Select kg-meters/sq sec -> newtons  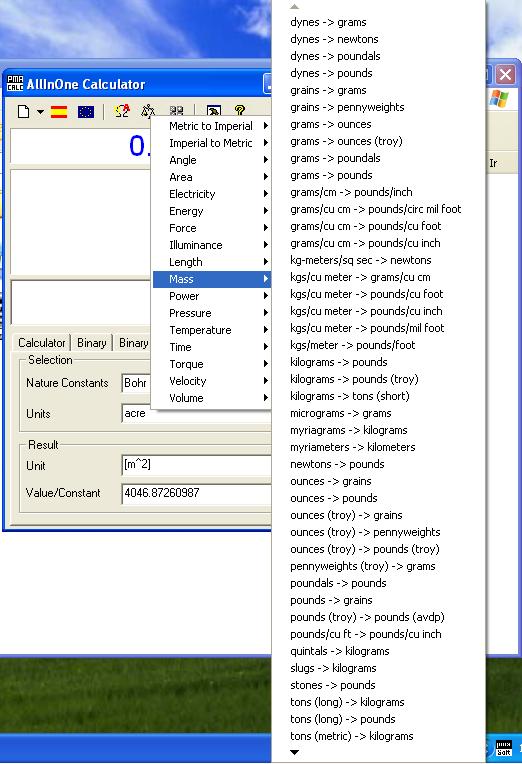tap(378, 260)
